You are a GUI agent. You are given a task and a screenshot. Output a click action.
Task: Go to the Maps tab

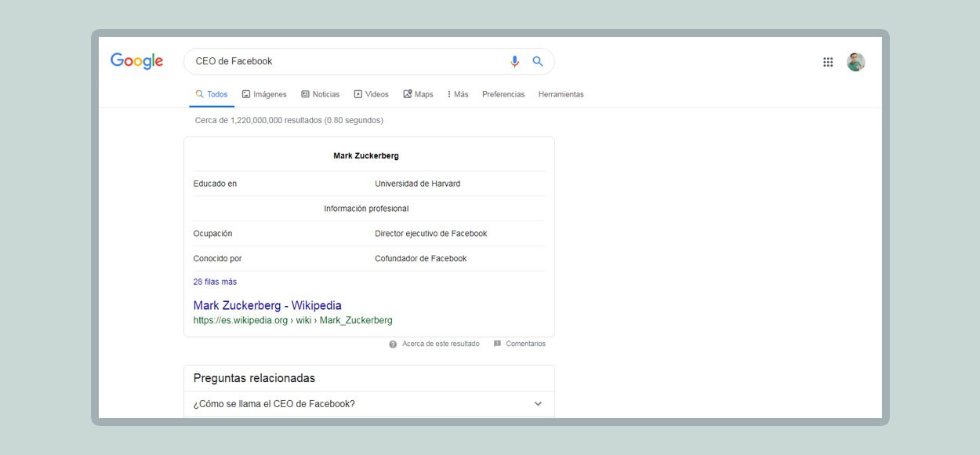pyautogui.click(x=418, y=94)
